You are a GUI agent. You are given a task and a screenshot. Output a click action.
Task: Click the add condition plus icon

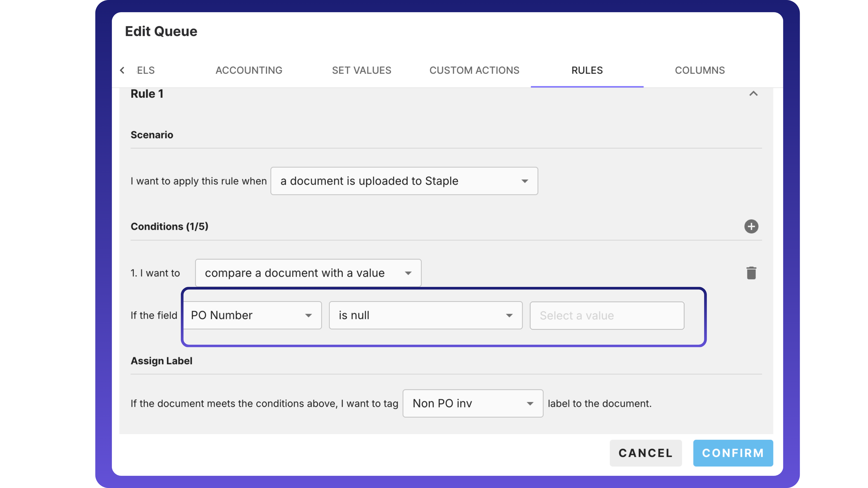(751, 226)
